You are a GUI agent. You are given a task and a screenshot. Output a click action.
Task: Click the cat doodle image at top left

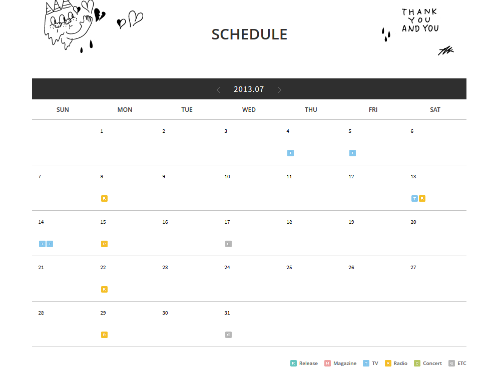click(75, 26)
